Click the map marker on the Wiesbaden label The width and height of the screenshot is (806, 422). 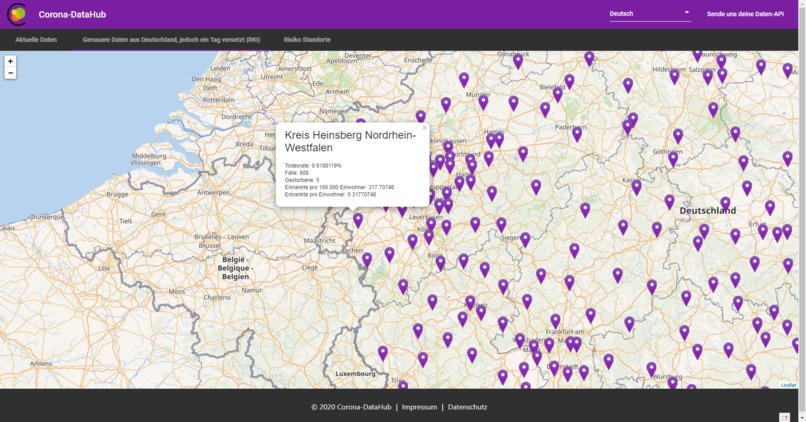pyautogui.click(x=520, y=340)
